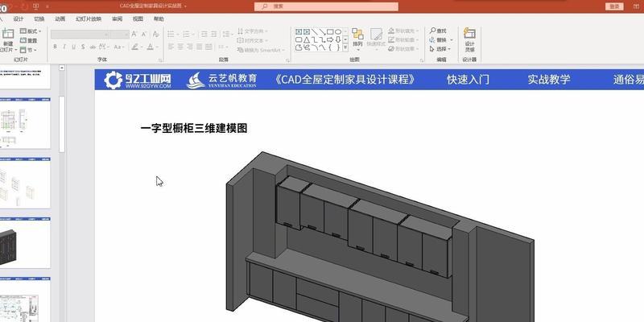Toggle strikethrough formatting
Image resolution: width=644 pixels, height=322 pixels.
coord(93,47)
